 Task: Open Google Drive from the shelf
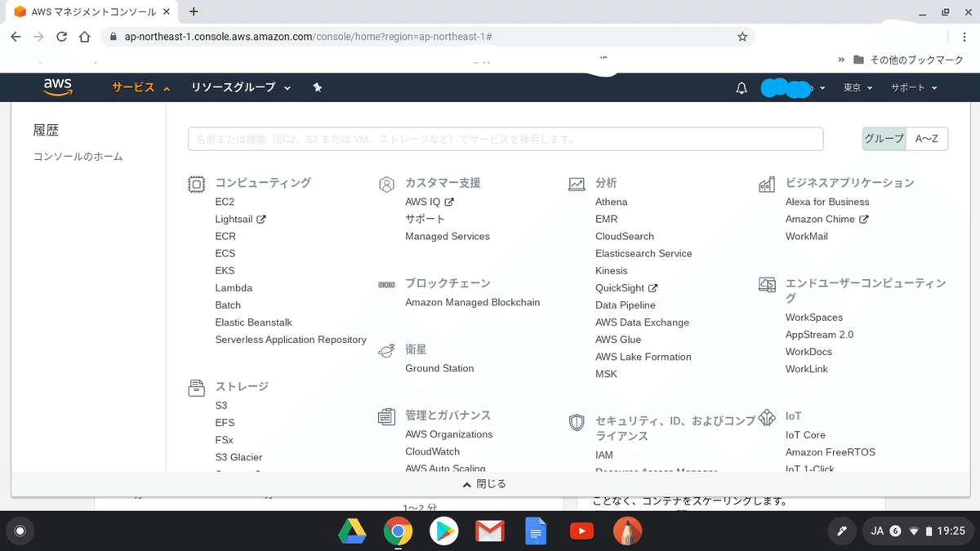click(352, 531)
